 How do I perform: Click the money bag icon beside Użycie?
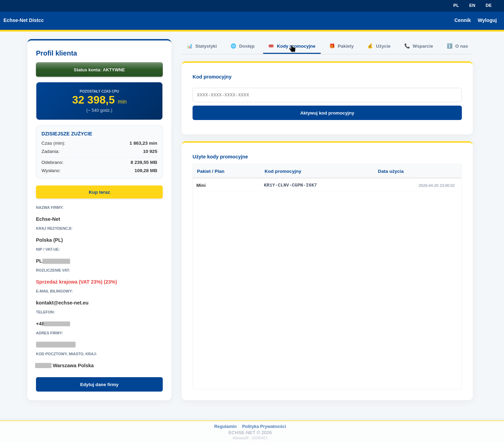370,46
